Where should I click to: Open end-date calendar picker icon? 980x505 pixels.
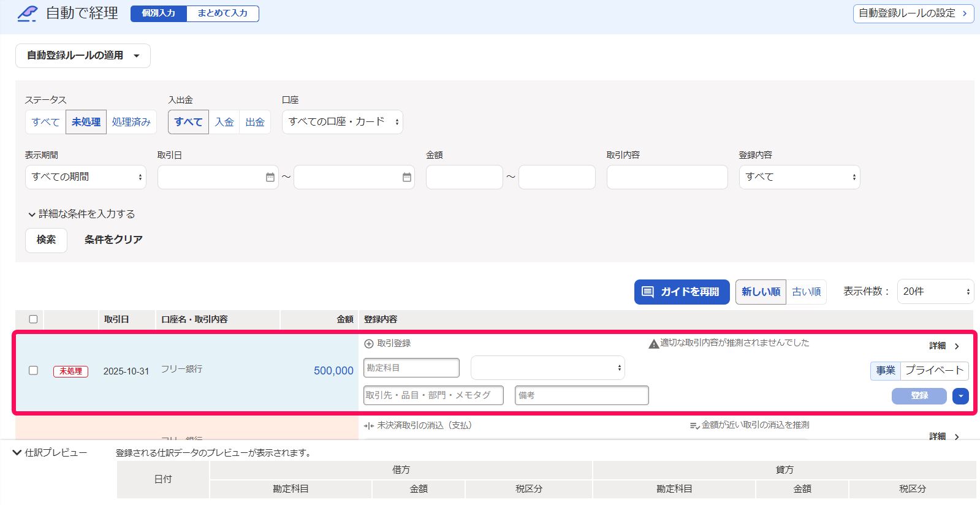407,177
